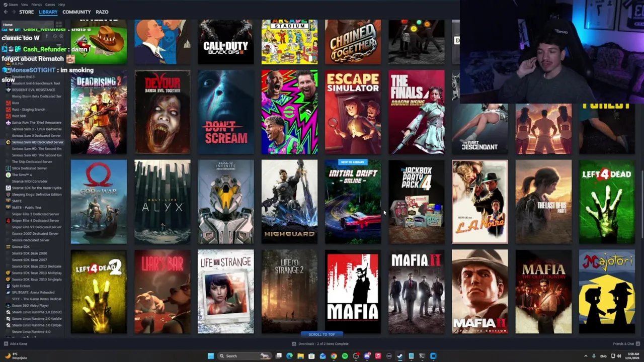The image size is (644, 362).
Task: Open Mafia The Old Country cover
Action: tap(543, 292)
